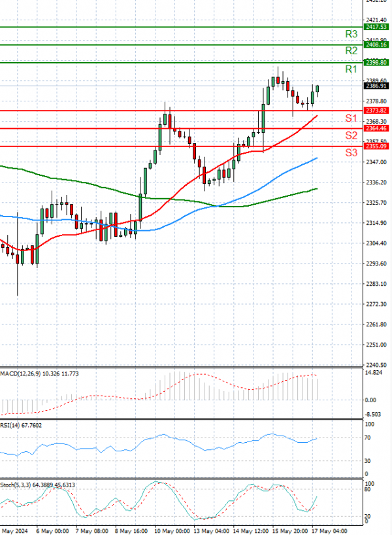
Task: Select the 2364.46 price tag
Action: pyautogui.click(x=376, y=128)
